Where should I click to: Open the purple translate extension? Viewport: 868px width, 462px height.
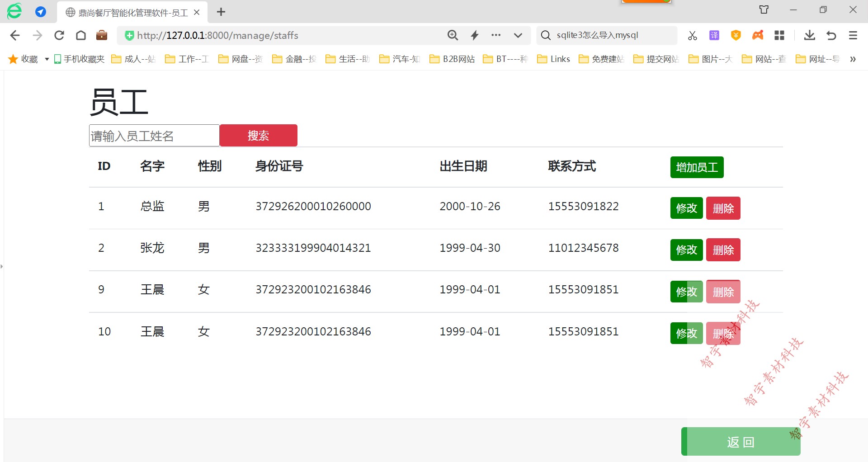click(714, 35)
